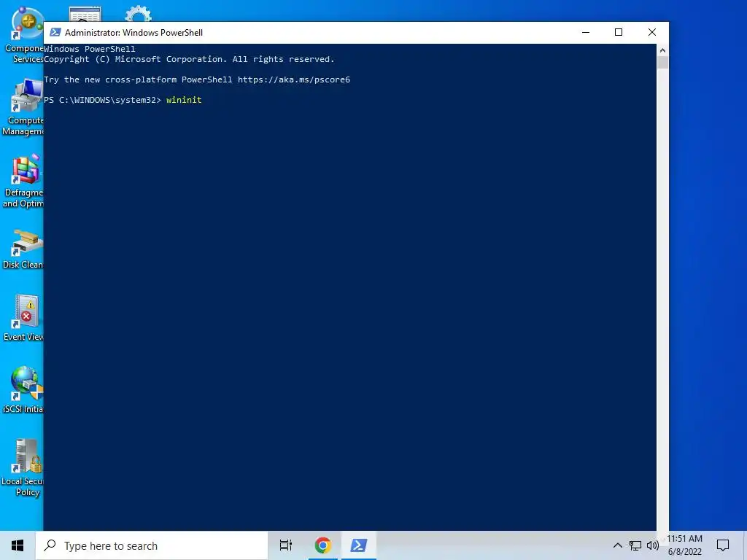747x560 pixels.
Task: Click the 'PS C:\WINDOWS\system32>' prompt
Action: click(x=102, y=100)
